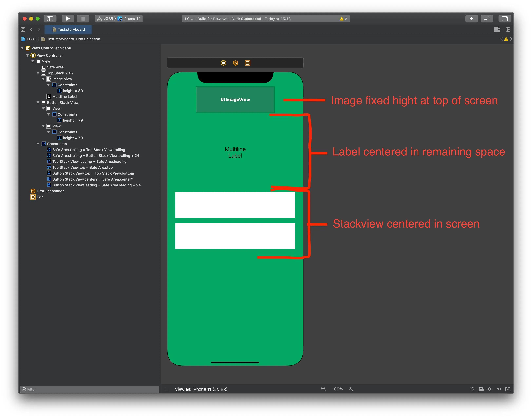Click the zoom out magnifier icon
Screen dimensions: 532x418
(x=323, y=389)
